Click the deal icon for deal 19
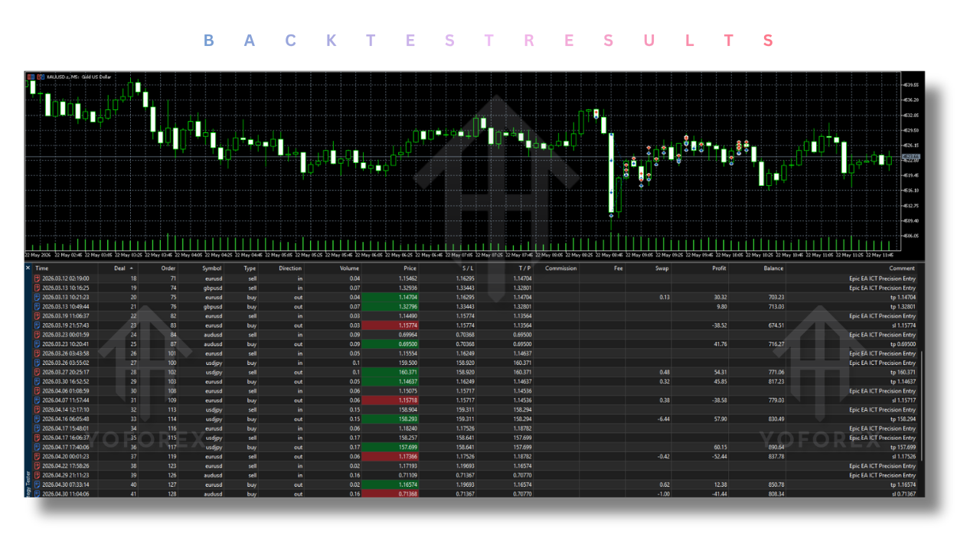980x551 pixels. (38, 288)
